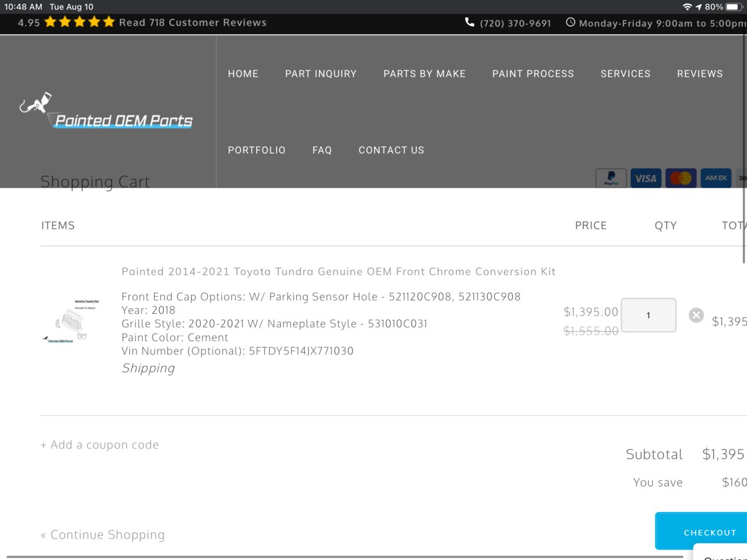Click the Painted OEM Parts logo

coord(106,111)
